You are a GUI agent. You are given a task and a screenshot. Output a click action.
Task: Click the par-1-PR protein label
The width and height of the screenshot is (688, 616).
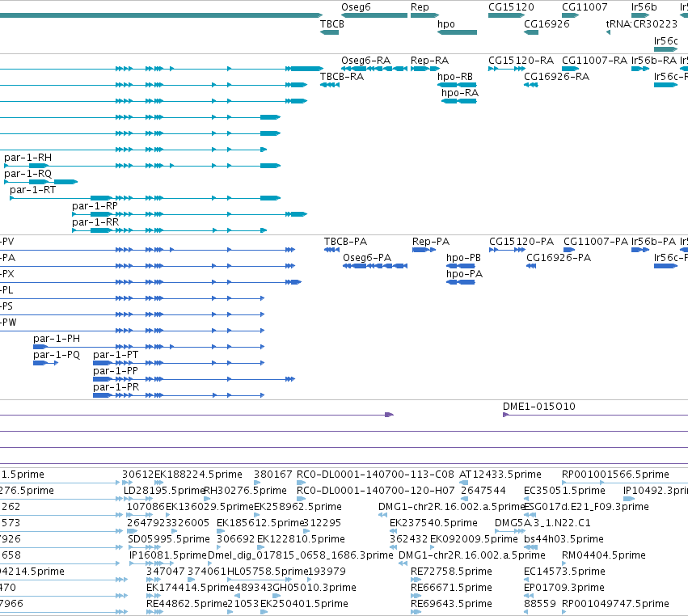coord(116,387)
